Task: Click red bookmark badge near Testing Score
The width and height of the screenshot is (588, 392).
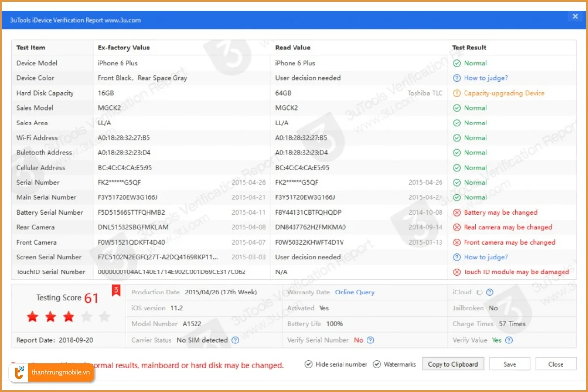Action: [116, 291]
